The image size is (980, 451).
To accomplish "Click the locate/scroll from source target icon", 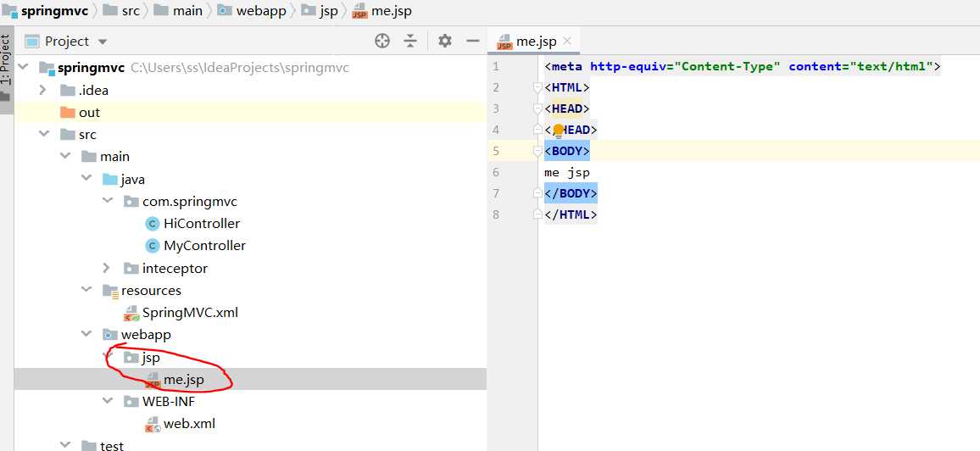I will tap(381, 42).
